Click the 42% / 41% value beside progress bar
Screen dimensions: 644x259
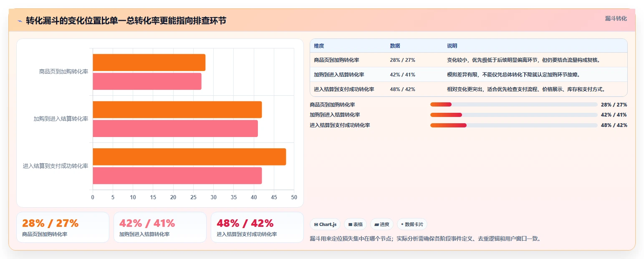[614, 115]
